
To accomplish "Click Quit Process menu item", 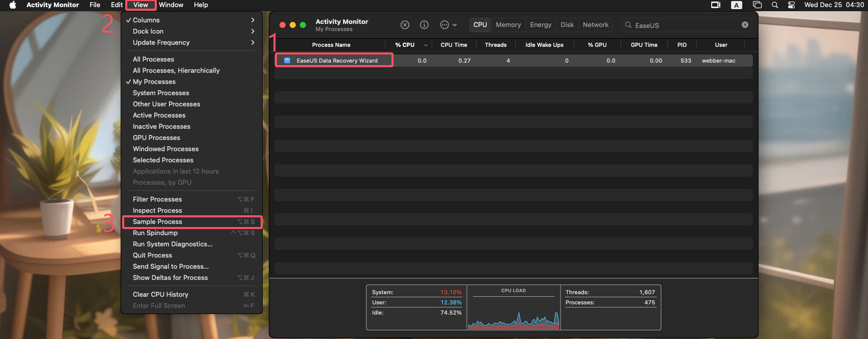I will pyautogui.click(x=191, y=255).
